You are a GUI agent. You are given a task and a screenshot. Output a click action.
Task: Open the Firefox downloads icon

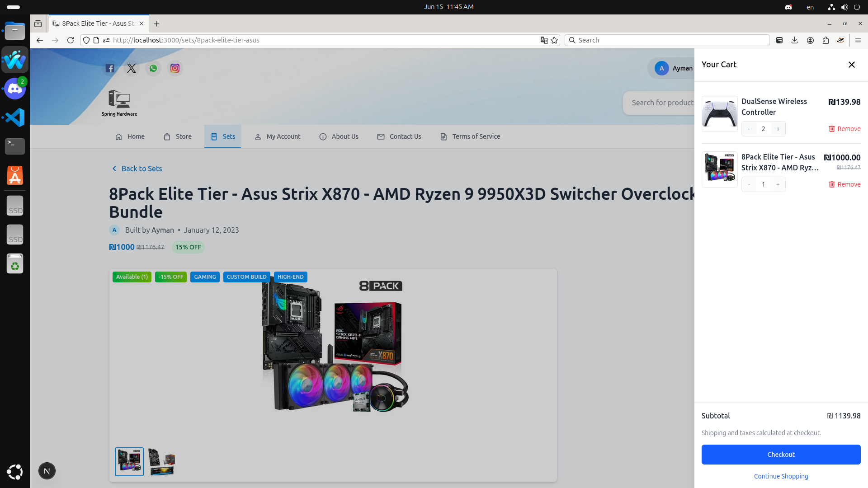coord(794,40)
